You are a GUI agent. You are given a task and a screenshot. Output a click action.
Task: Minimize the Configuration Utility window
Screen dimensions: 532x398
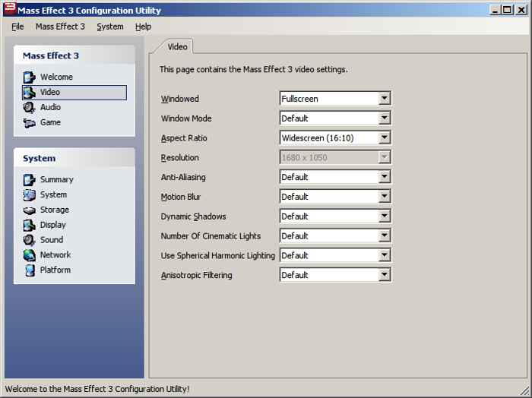click(x=496, y=10)
